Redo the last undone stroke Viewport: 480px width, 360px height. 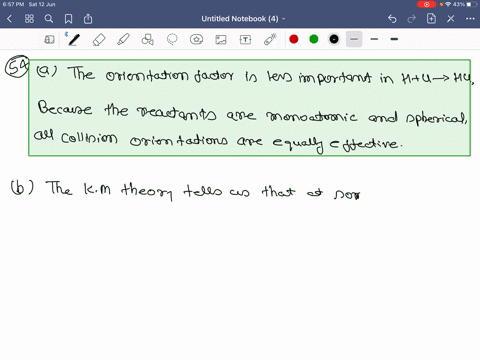click(412, 19)
